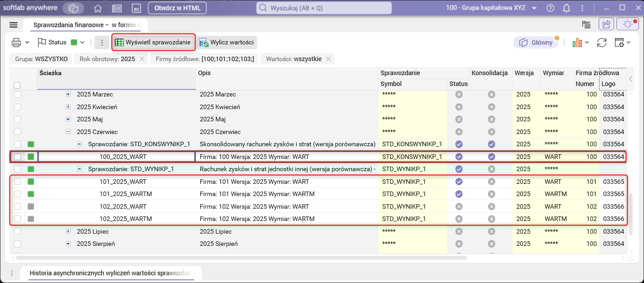The height and width of the screenshot is (283, 644).
Task: Expand the 2025 Marzec tree node
Action: [x=68, y=95]
